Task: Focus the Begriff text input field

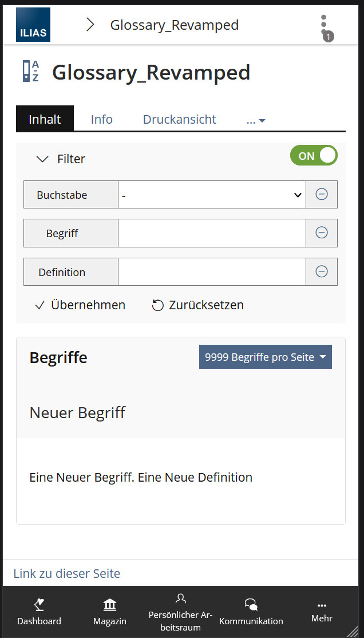Action: coord(212,233)
